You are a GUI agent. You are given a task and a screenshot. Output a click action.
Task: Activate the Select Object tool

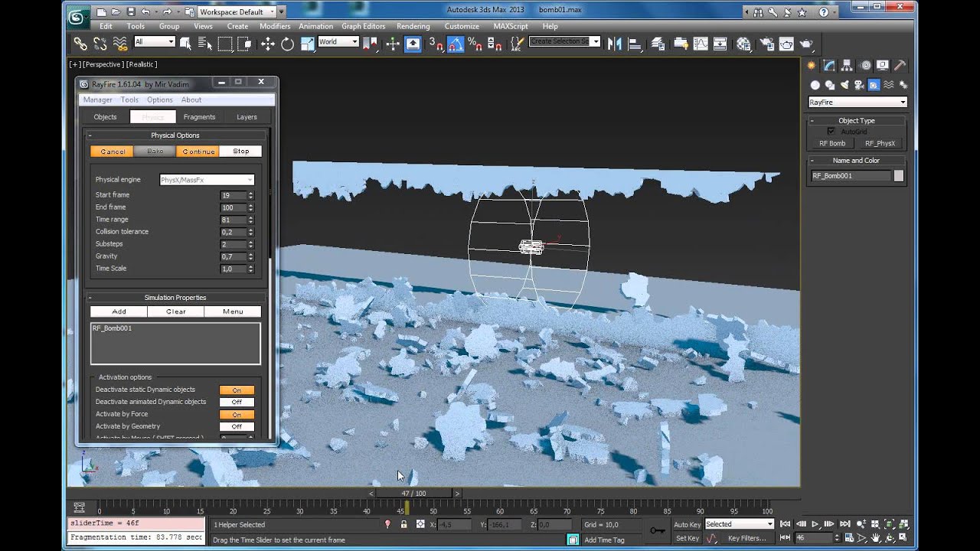(186, 44)
